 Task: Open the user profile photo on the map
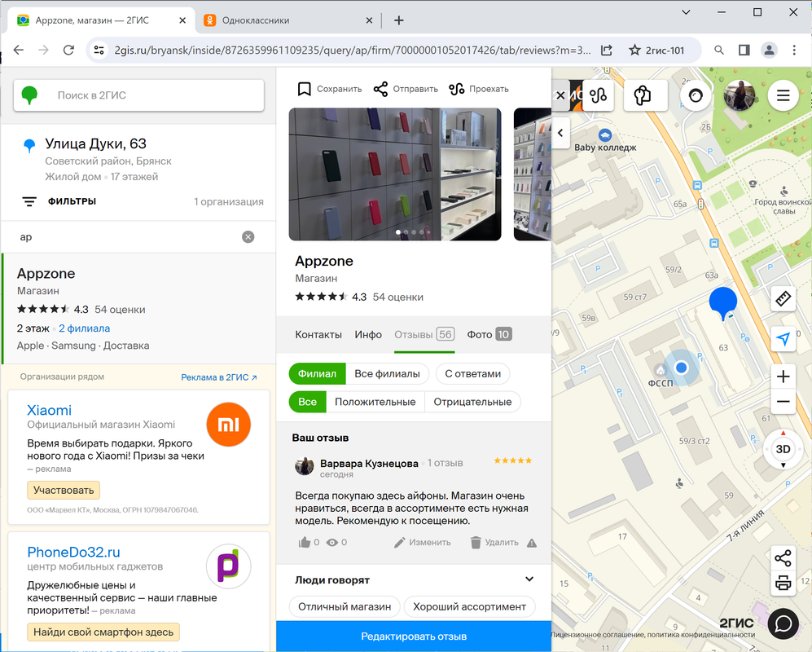(740, 95)
